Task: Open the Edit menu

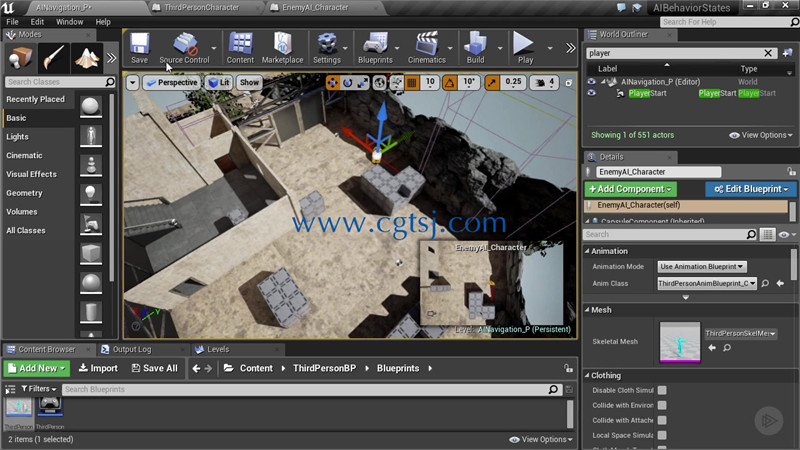Action: click(37, 22)
